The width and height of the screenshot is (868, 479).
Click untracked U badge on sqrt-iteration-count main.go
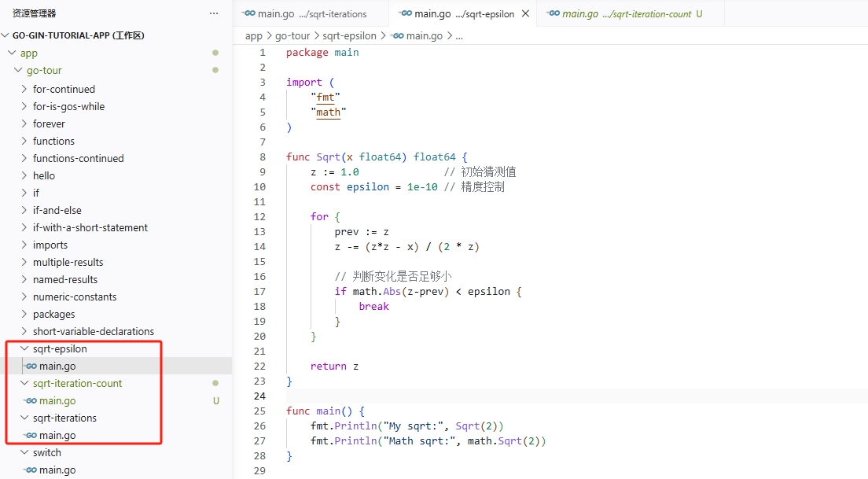coord(216,400)
